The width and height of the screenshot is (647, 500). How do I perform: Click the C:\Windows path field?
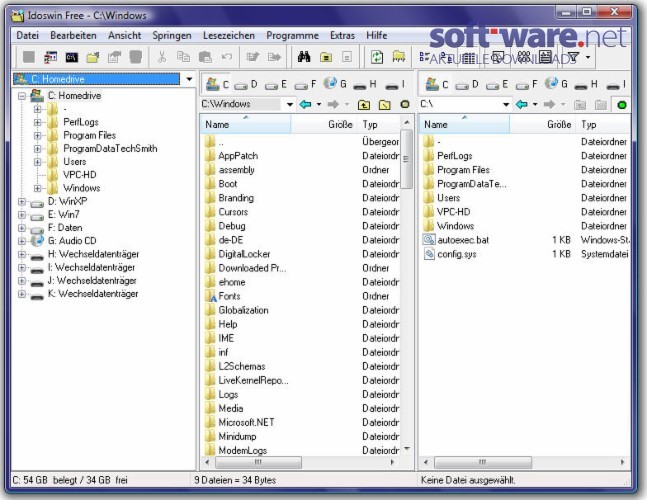(241, 104)
